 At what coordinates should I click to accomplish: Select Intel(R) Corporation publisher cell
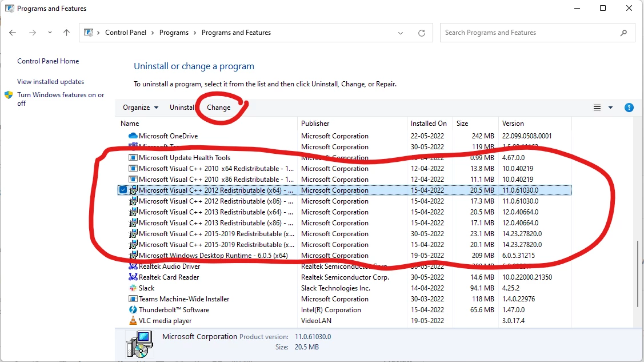(x=331, y=310)
